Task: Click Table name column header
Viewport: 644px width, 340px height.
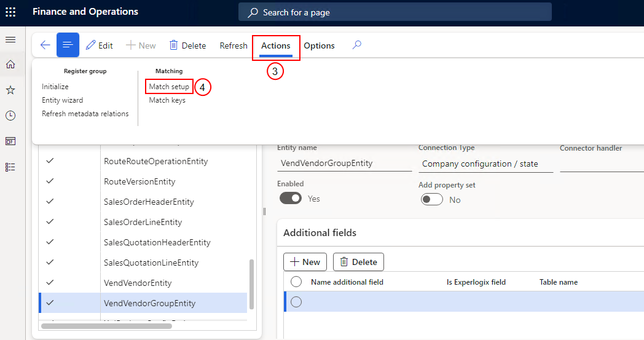Action: 559,282
